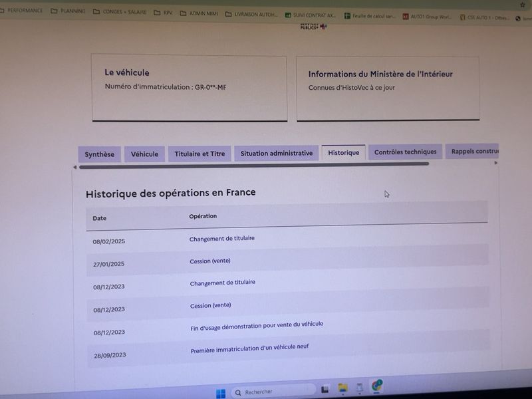The width and height of the screenshot is (532, 399).
Task: Click the horizontal scrollbar under the tabs
Action: point(254,165)
